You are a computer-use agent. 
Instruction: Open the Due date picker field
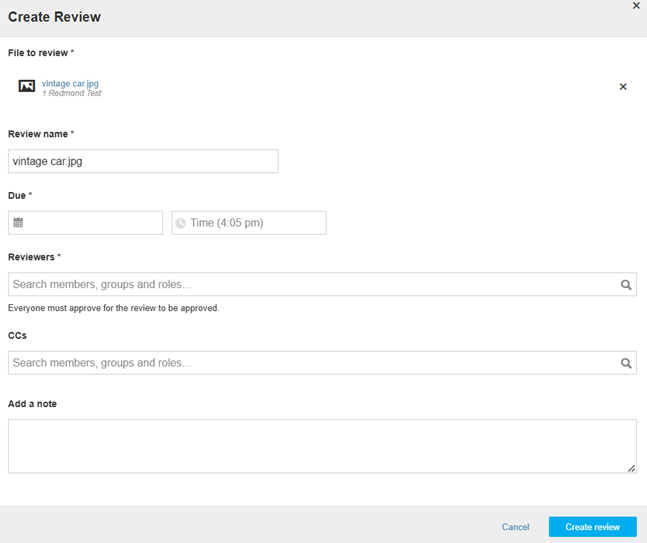click(x=85, y=223)
